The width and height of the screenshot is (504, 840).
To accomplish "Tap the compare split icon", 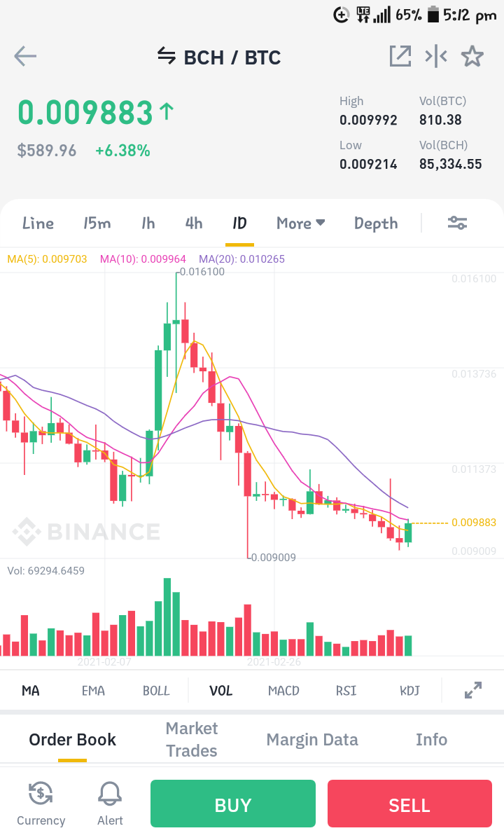I will tap(436, 56).
